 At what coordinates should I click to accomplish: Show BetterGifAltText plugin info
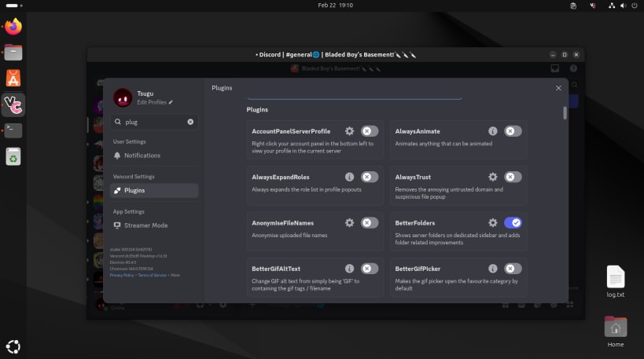click(349, 269)
